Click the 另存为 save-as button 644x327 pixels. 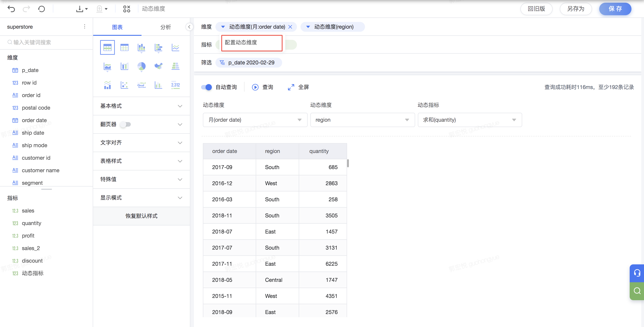tap(575, 9)
